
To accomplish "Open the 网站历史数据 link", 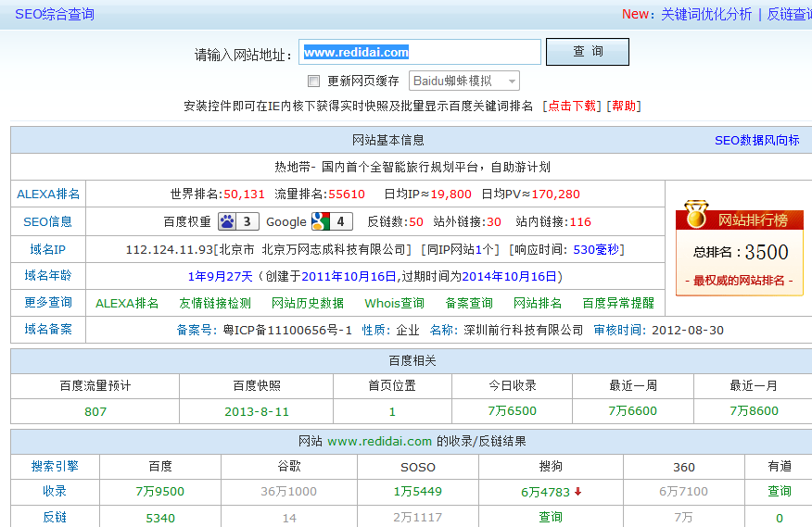I will pos(308,304).
